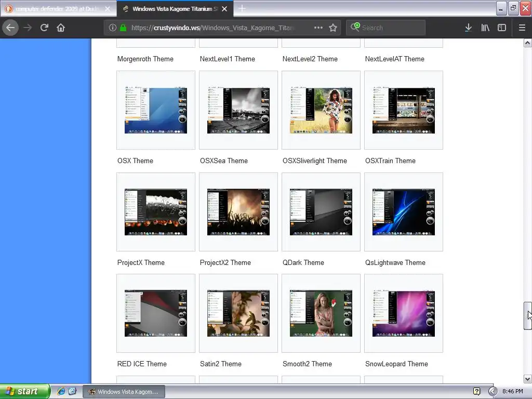Click the NextLevel2 Theme caption
The width and height of the screenshot is (532, 399).
tap(310, 59)
